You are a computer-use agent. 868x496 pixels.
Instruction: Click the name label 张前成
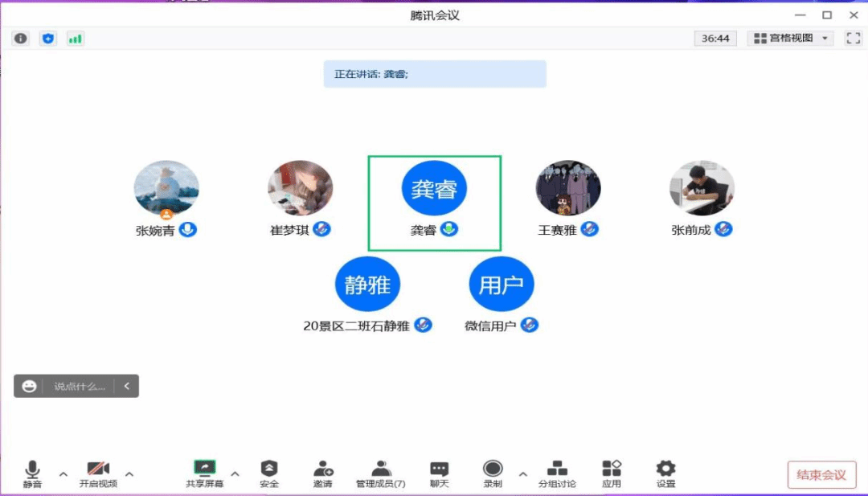[691, 230]
